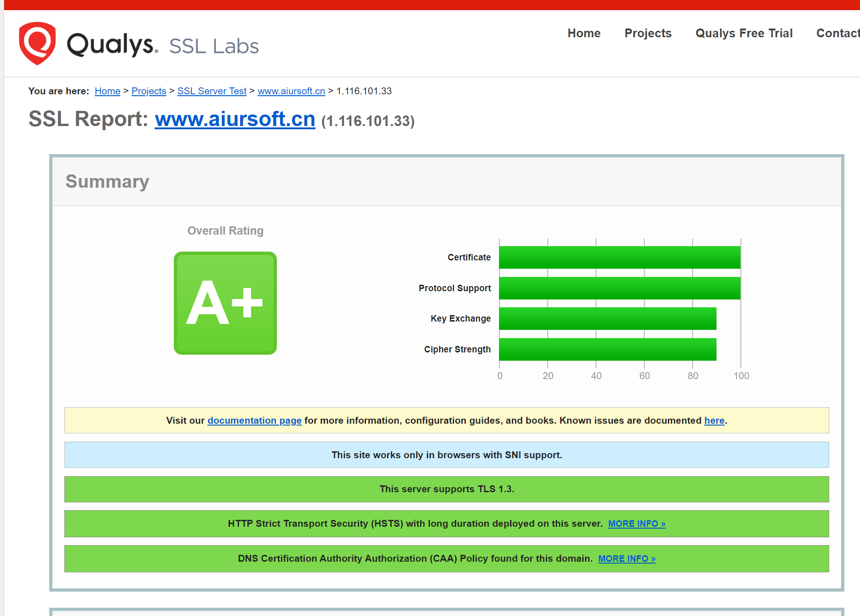Click the Qualys shield logo icon
Viewport: 860px width, 616px height.
pyautogui.click(x=37, y=43)
